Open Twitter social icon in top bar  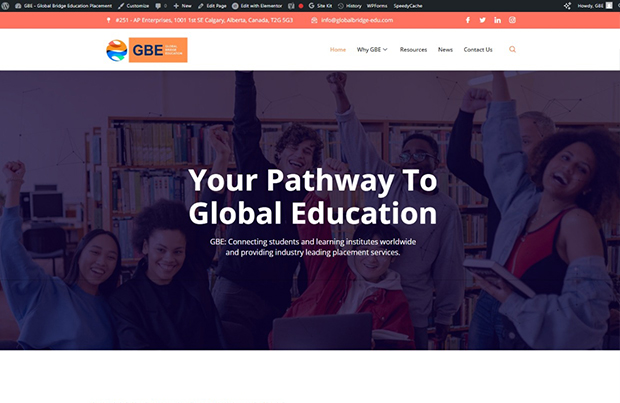coord(482,20)
